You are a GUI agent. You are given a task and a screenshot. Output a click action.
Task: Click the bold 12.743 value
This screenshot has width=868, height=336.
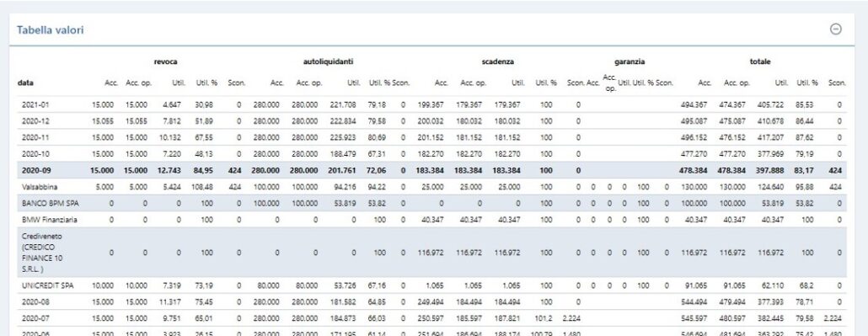pyautogui.click(x=169, y=170)
